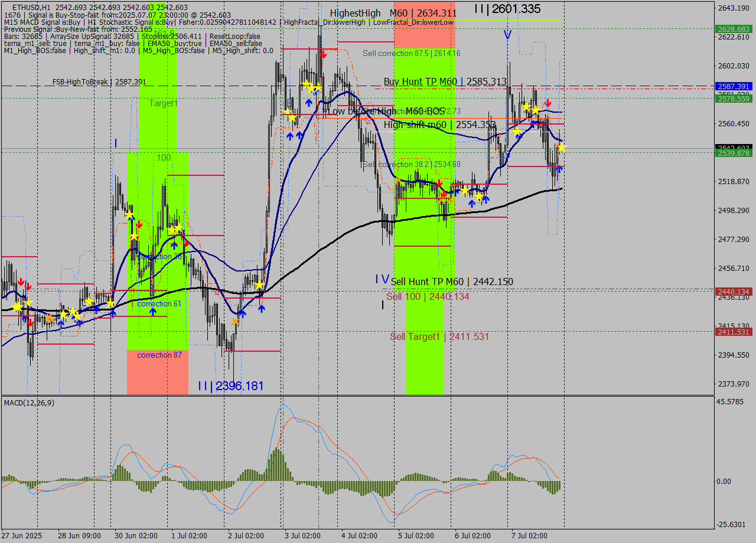The height and width of the screenshot is (543, 756).
Task: Toggle the red 'correction 87' zone box
Action: pyautogui.click(x=157, y=372)
